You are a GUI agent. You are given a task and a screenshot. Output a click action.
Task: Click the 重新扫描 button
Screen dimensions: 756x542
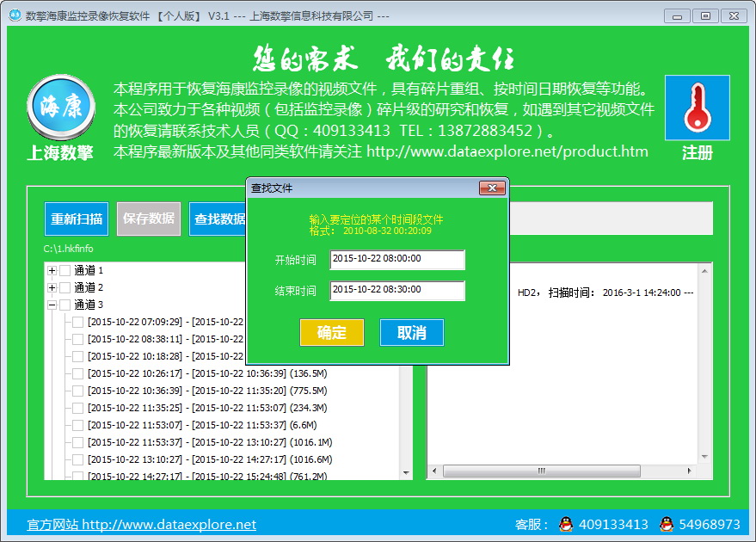[77, 219]
